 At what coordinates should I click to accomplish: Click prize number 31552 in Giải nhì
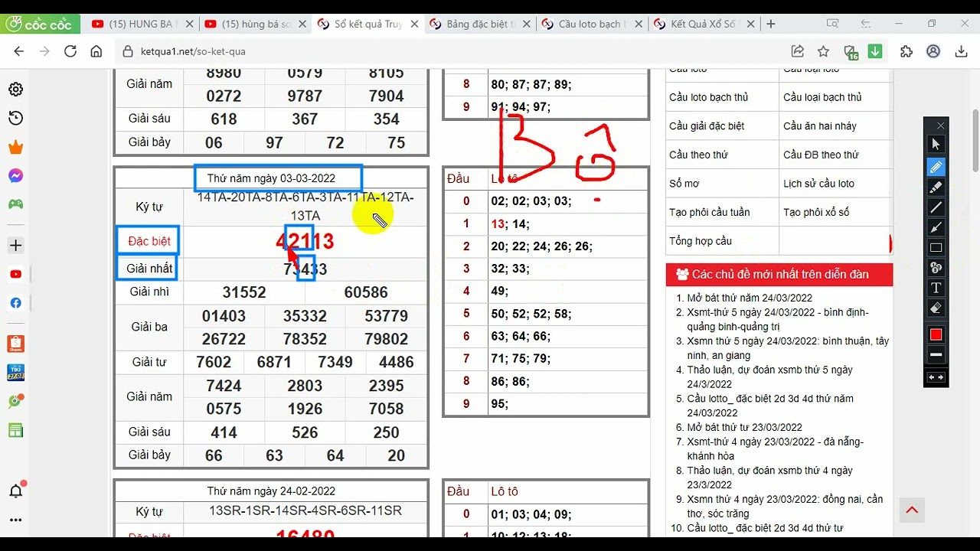(x=244, y=292)
